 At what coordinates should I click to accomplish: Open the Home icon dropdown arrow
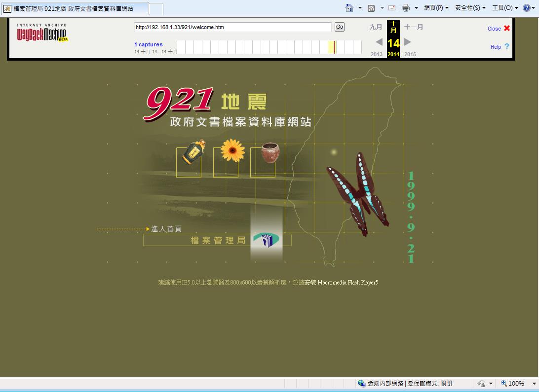coord(360,7)
